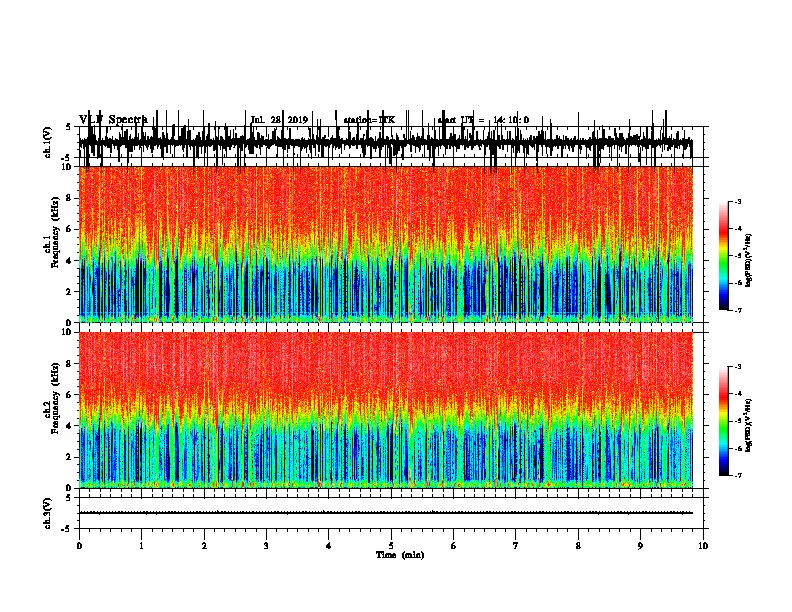Click the '9' tick on time axis
Image resolution: width=792 pixels, height=612 pixels.
[640, 546]
